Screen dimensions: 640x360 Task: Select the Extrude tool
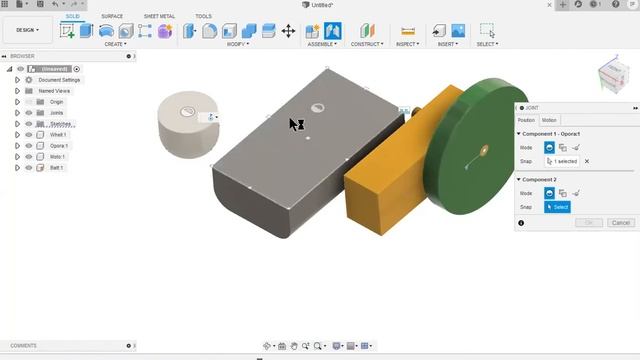(x=87, y=31)
